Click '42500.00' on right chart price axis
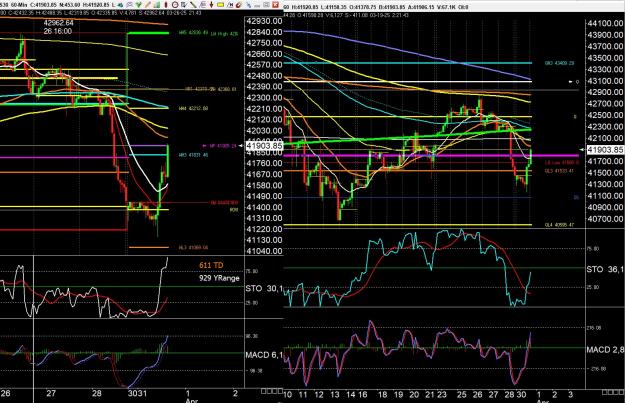This screenshot has height=403, width=625. (605, 115)
